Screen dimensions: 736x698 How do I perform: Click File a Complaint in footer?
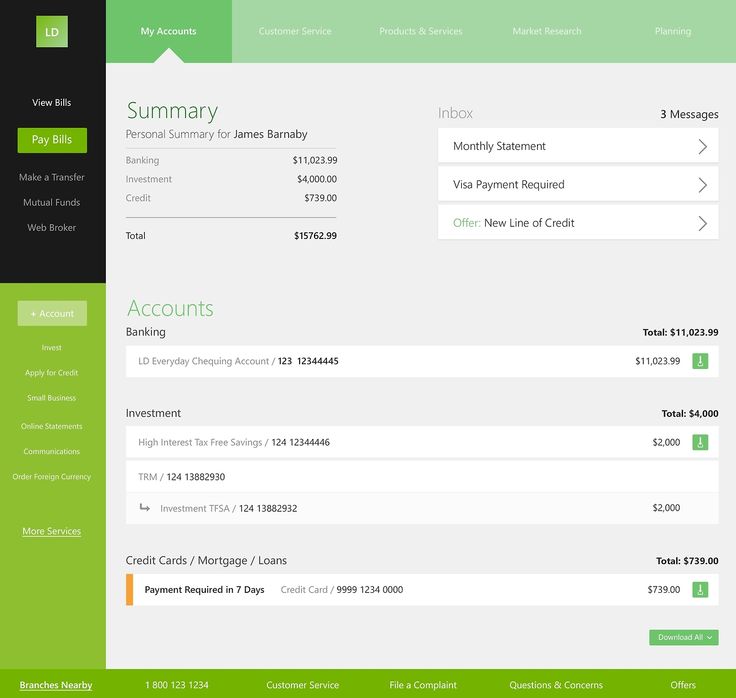coord(423,685)
